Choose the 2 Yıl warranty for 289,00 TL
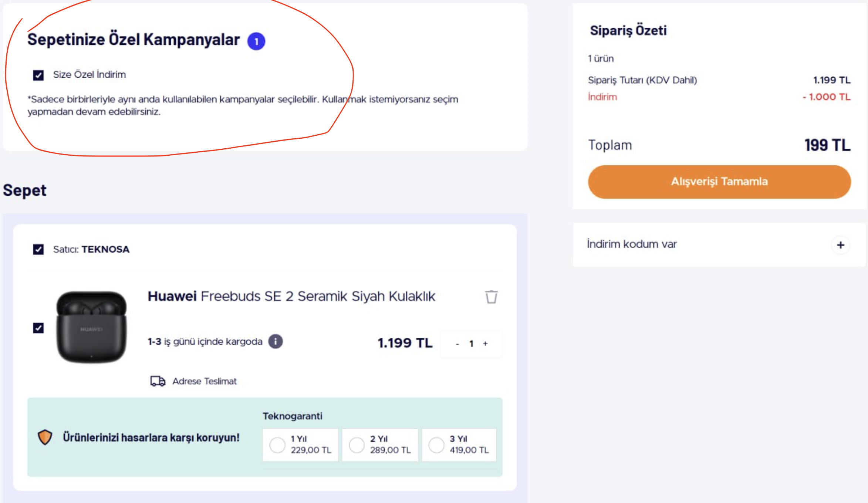Screen dimensions: 868x503 click(357, 445)
